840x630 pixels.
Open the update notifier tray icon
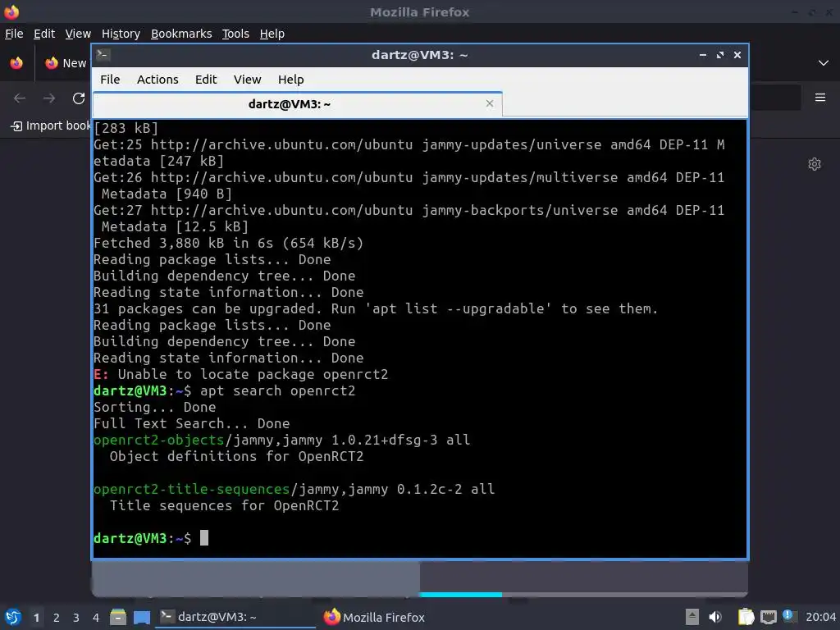point(788,616)
